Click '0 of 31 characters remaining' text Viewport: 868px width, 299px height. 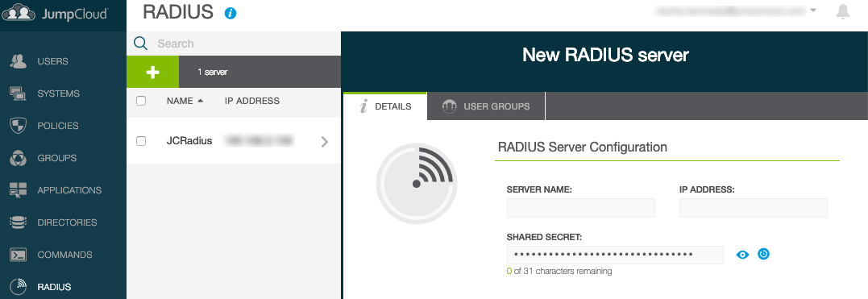559,272
